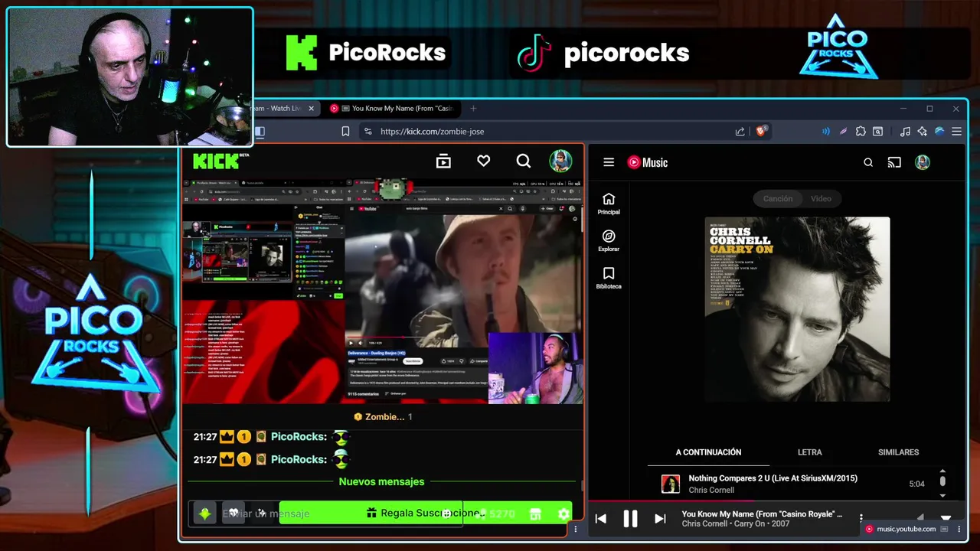The image size is (980, 551).
Task: Close the Kick Watch Live browser tab
Action: pos(311,109)
